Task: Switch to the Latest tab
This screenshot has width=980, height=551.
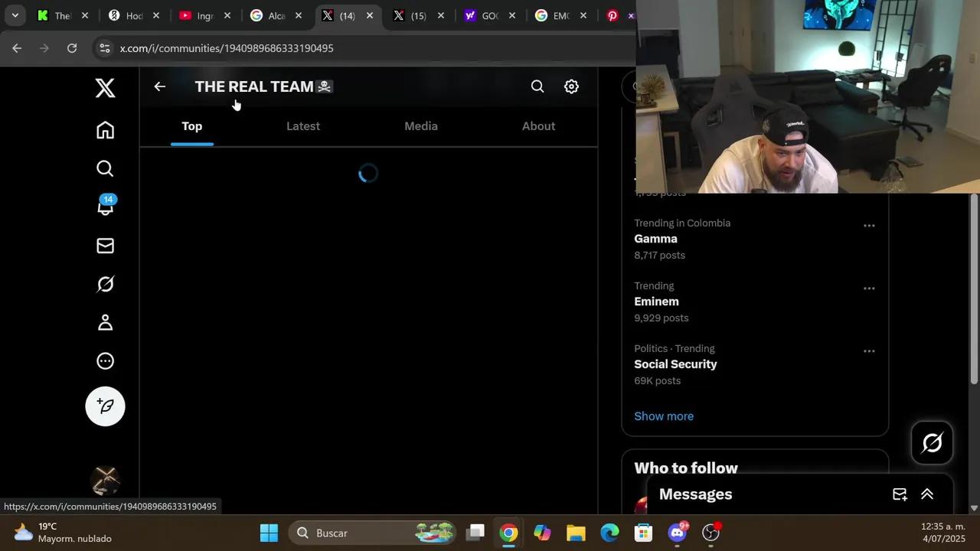Action: [x=303, y=126]
